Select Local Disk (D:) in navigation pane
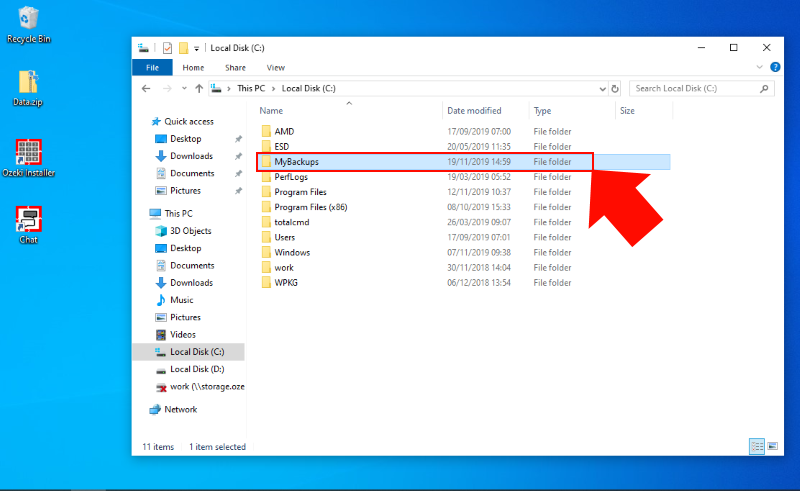Viewport: 800px width, 491px height. coord(197,369)
